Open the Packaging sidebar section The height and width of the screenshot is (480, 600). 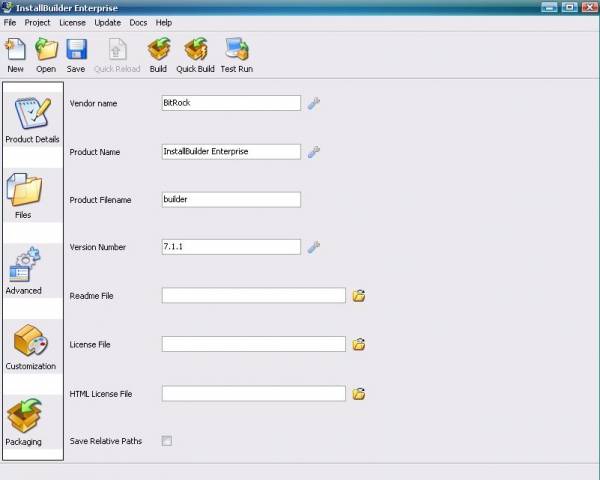tap(33, 422)
